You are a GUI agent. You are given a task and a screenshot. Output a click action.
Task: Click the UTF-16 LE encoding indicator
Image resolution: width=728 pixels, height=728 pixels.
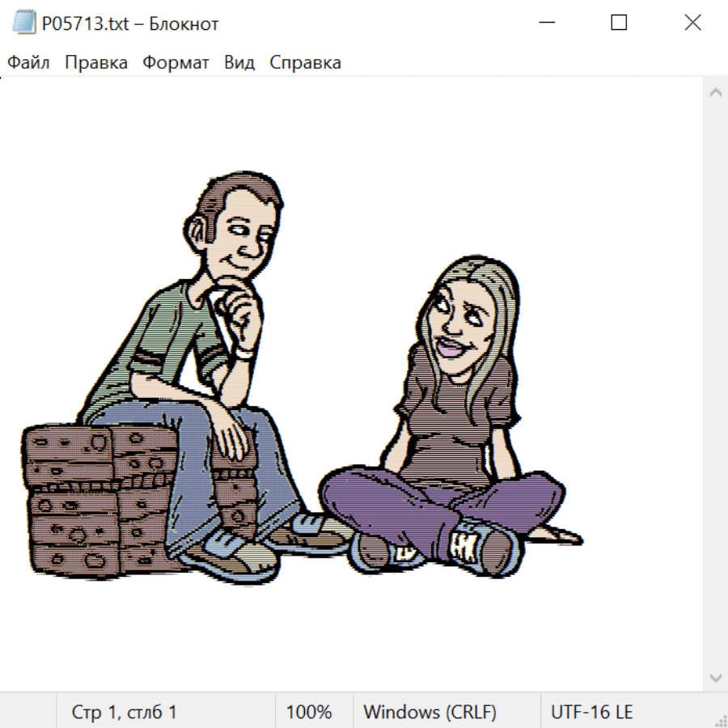point(591,712)
